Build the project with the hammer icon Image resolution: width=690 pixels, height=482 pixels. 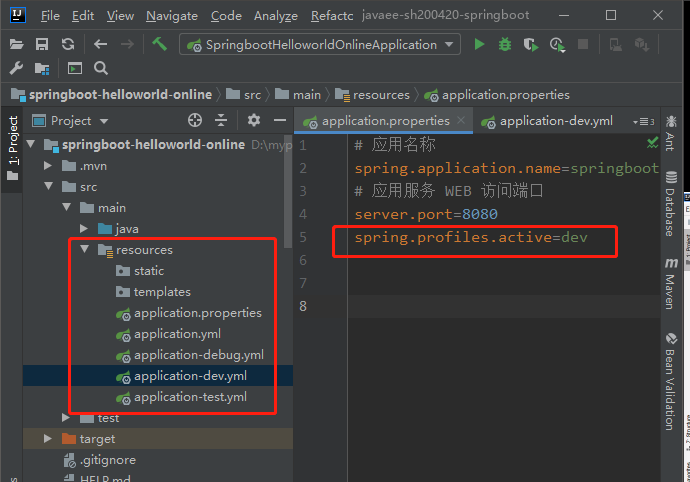pos(159,44)
